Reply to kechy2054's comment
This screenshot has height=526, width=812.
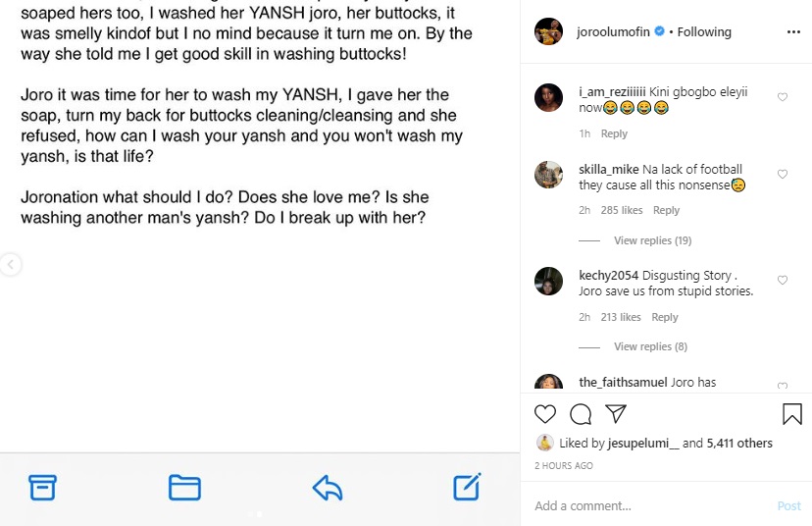point(665,317)
